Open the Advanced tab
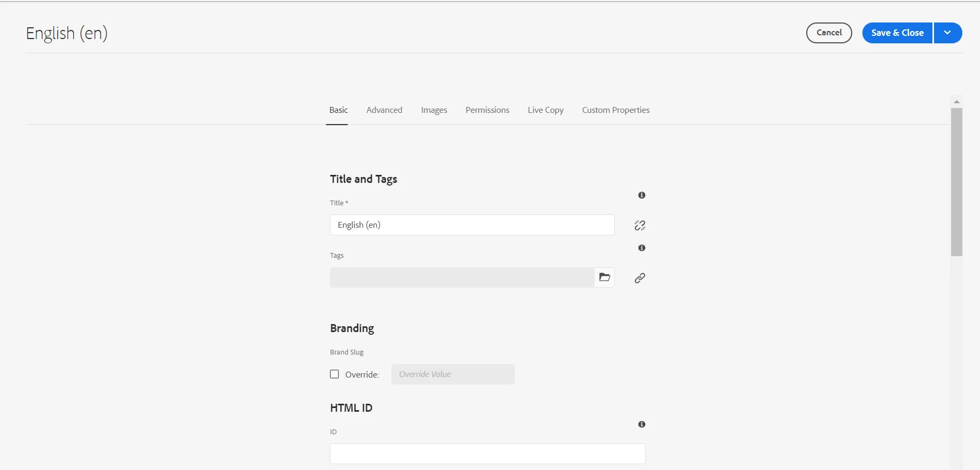This screenshot has width=980, height=470. pos(384,110)
